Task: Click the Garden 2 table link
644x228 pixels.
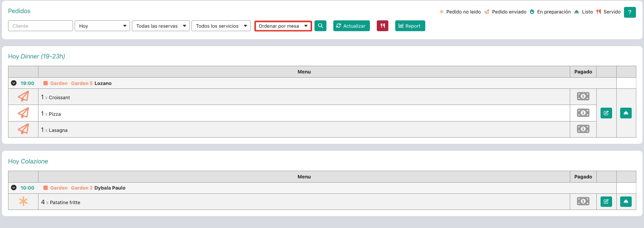Action: coord(82,188)
